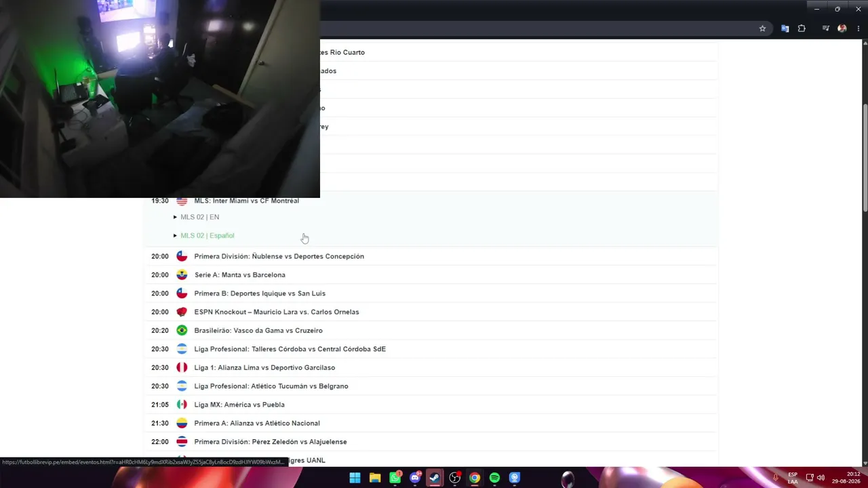
Task: Click the Ecuador flag beside Manta vs Barcelona
Action: tap(182, 274)
